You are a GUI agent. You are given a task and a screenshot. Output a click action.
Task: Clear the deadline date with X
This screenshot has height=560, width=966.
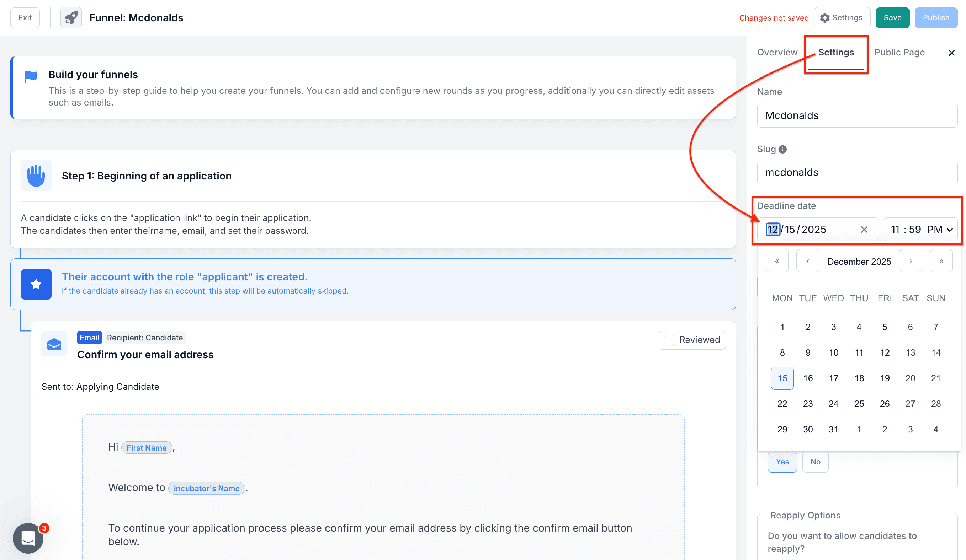tap(864, 230)
